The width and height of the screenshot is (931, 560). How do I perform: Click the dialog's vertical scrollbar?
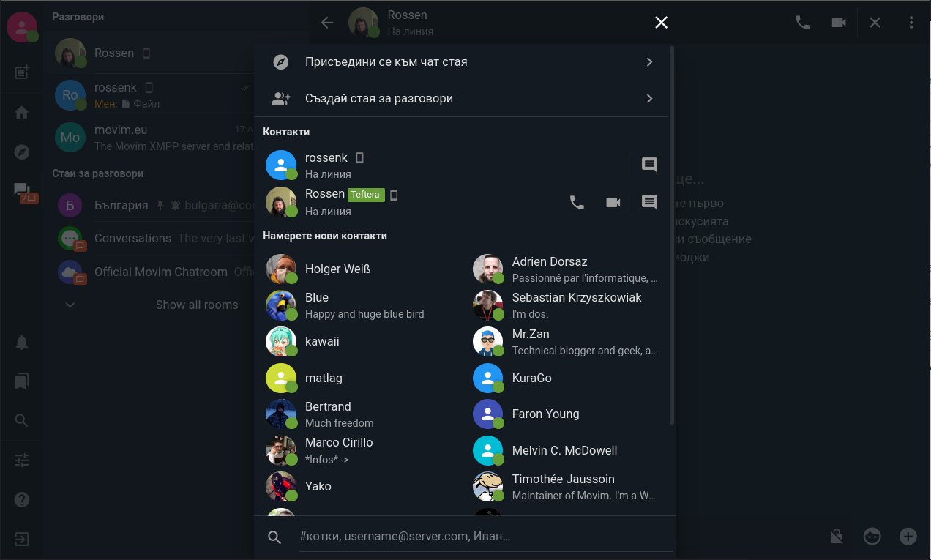pyautogui.click(x=672, y=234)
